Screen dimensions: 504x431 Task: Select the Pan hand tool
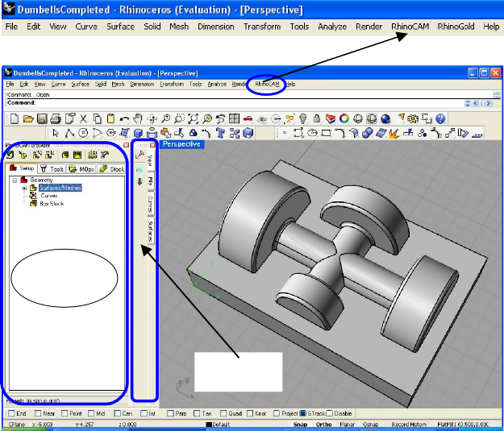point(138,119)
